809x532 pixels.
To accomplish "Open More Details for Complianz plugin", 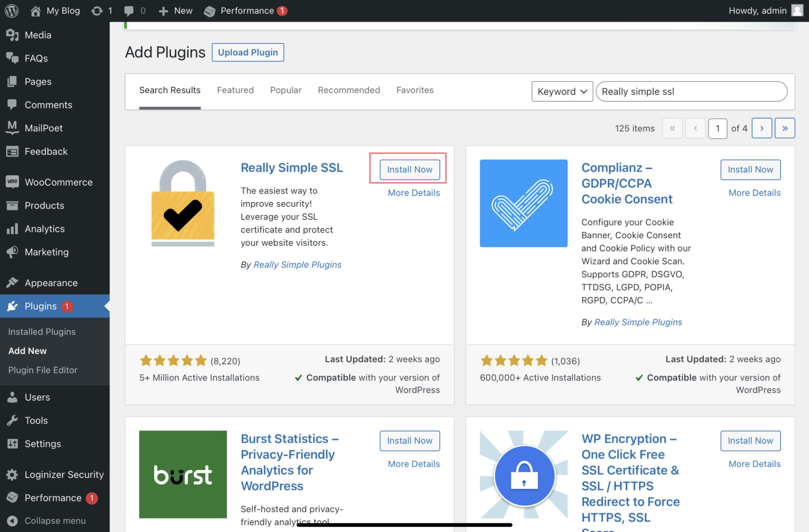I will click(755, 193).
